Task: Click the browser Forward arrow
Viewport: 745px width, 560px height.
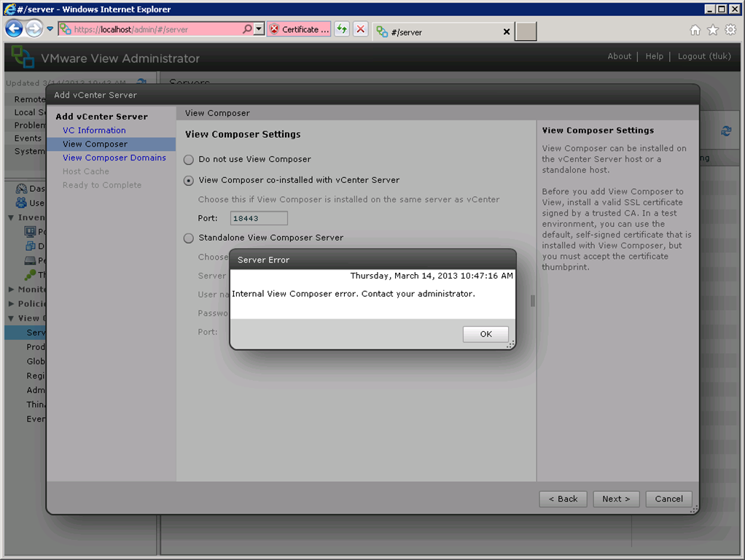Action: pos(34,29)
